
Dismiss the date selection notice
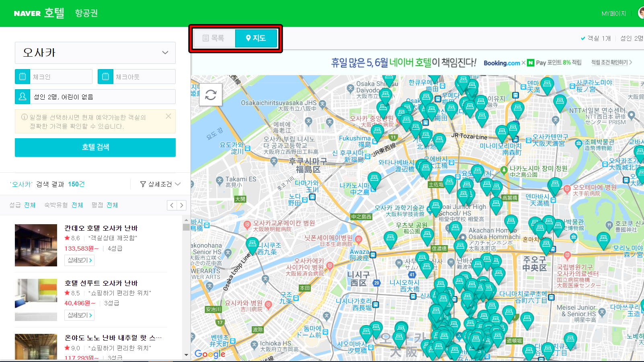point(168,116)
